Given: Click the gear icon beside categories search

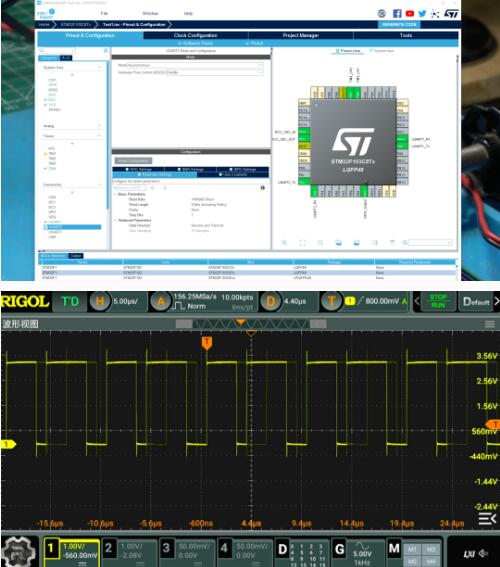Looking at the screenshot, I should [106, 51].
